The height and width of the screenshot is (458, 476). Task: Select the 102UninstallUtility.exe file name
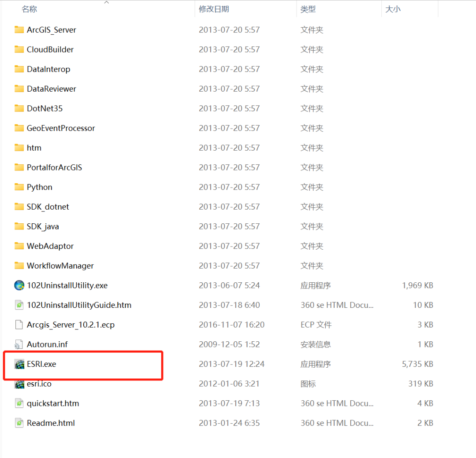[x=67, y=285]
